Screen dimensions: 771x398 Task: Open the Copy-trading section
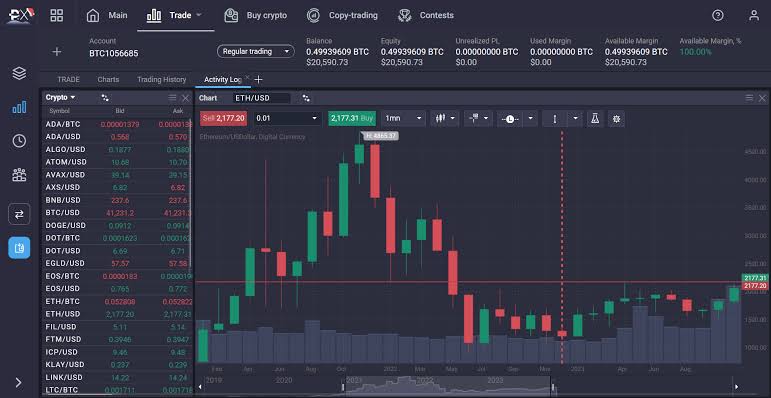342,15
